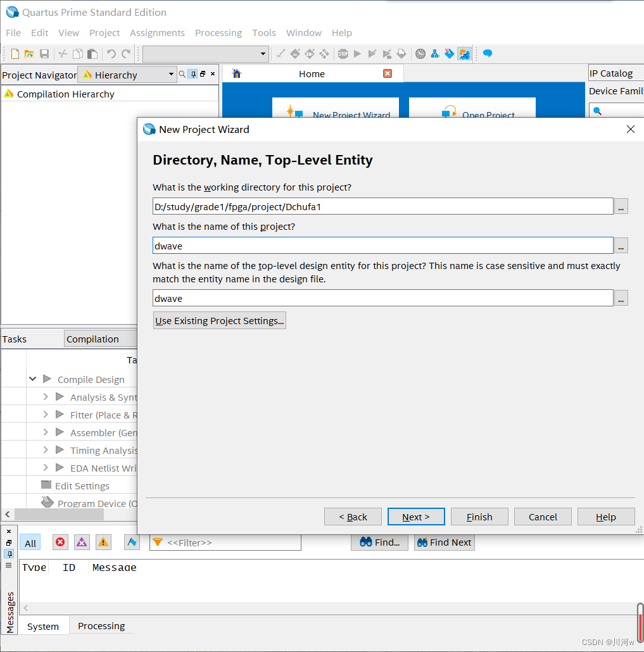Open the File menu
The image size is (644, 652).
[x=13, y=33]
